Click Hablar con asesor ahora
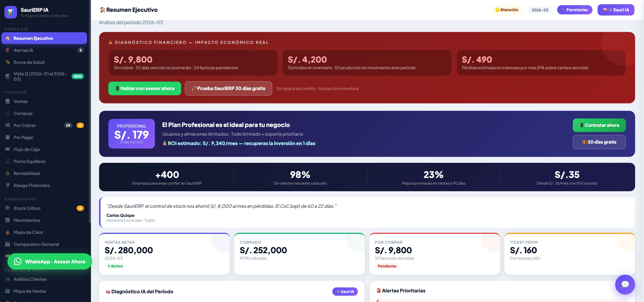644x302 pixels. pos(145,88)
